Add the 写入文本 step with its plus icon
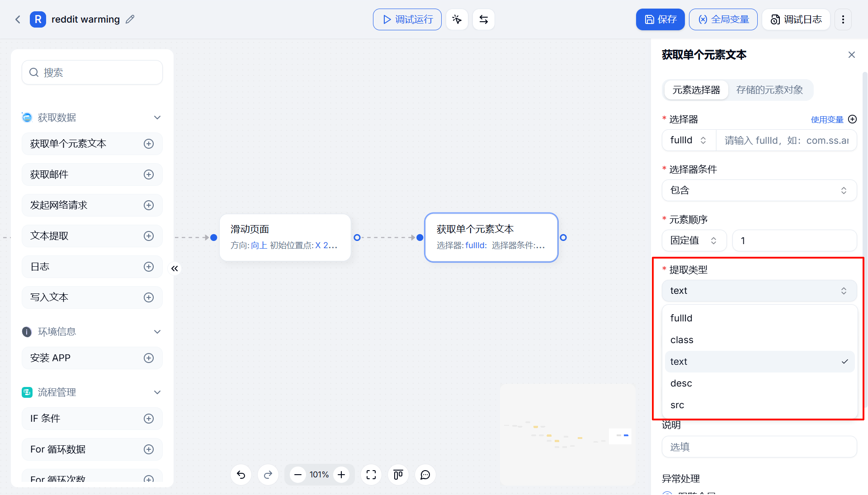The image size is (868, 495). [149, 297]
